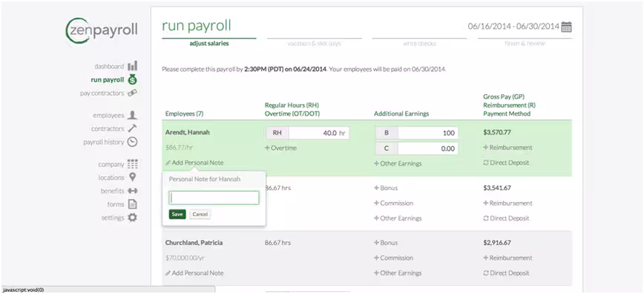Add reimbursement for Hannah Arendt
Image resolution: width=644 pixels, height=294 pixels.
[x=507, y=147]
